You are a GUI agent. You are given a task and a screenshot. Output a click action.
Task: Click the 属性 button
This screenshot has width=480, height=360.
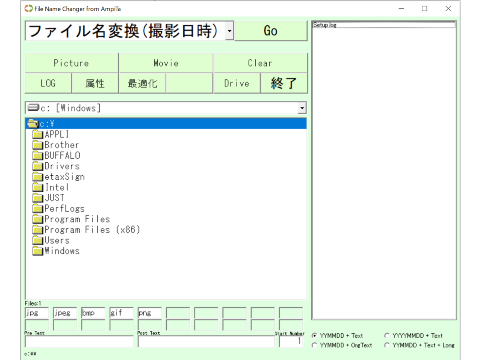click(95, 83)
